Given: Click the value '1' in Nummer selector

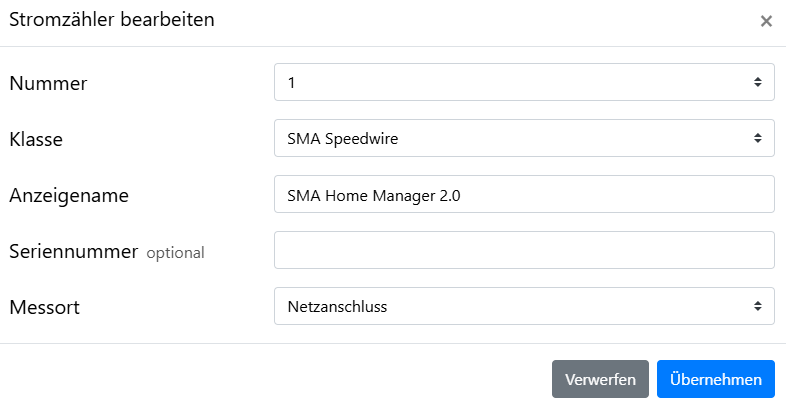Looking at the screenshot, I should coord(291,82).
